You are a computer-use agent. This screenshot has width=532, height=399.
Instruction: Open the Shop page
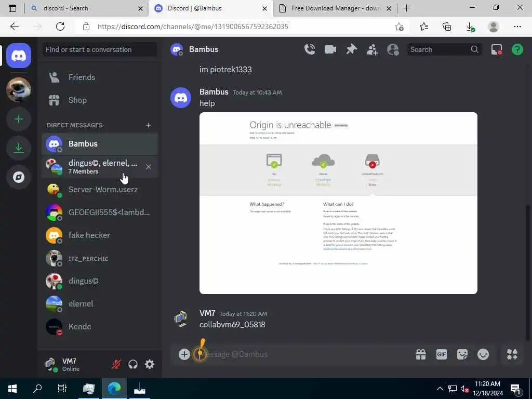coord(100,100)
